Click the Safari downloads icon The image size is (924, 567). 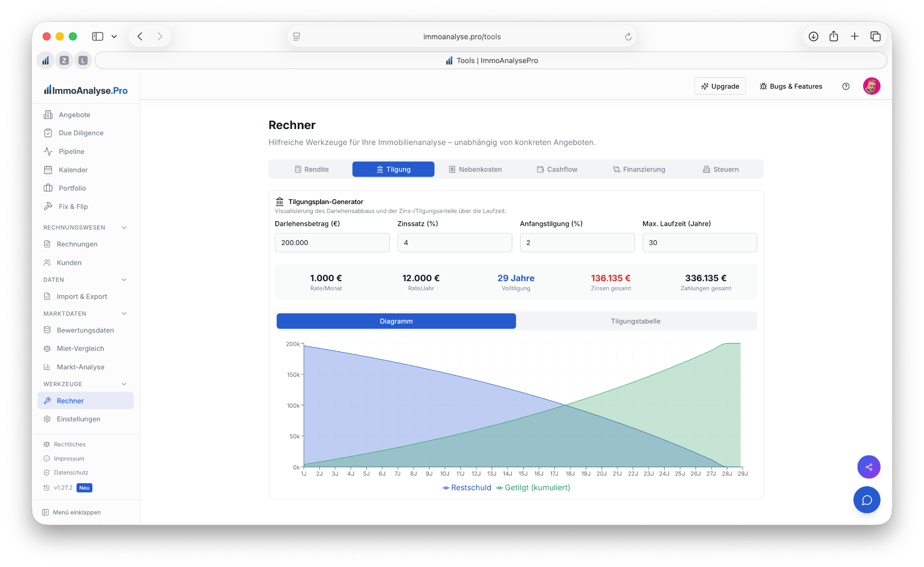coord(813,36)
